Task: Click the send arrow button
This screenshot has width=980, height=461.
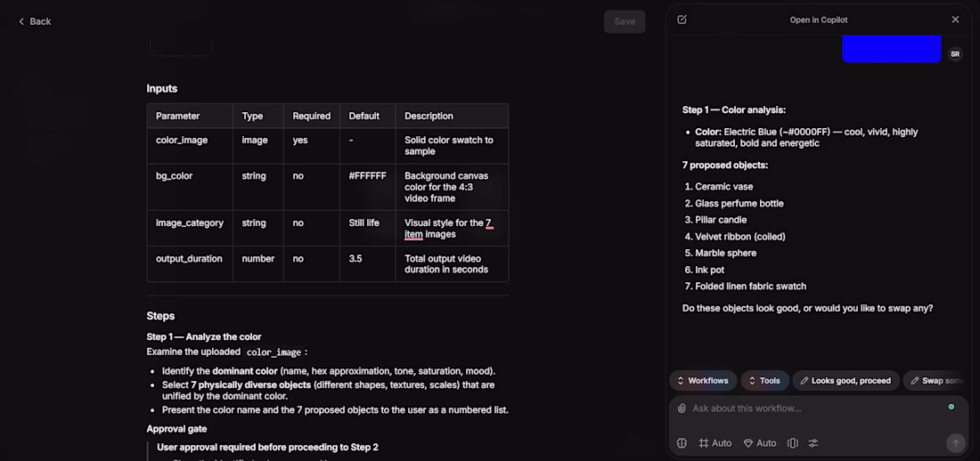Action: point(955,443)
